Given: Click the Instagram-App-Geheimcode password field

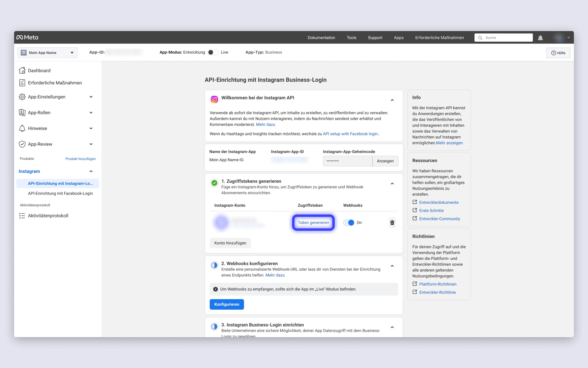Looking at the screenshot, I should click(x=348, y=161).
